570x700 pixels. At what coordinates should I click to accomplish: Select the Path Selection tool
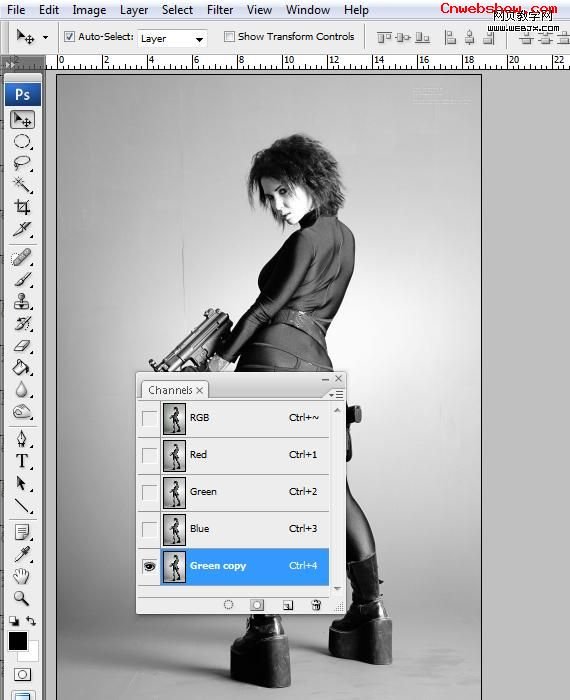coord(22,483)
